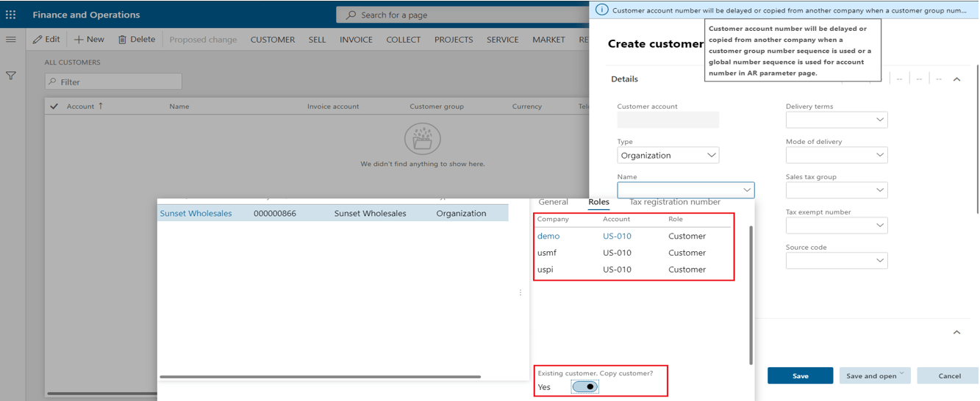
Task: Expand the Delivery terms dropdown
Action: coord(836,120)
